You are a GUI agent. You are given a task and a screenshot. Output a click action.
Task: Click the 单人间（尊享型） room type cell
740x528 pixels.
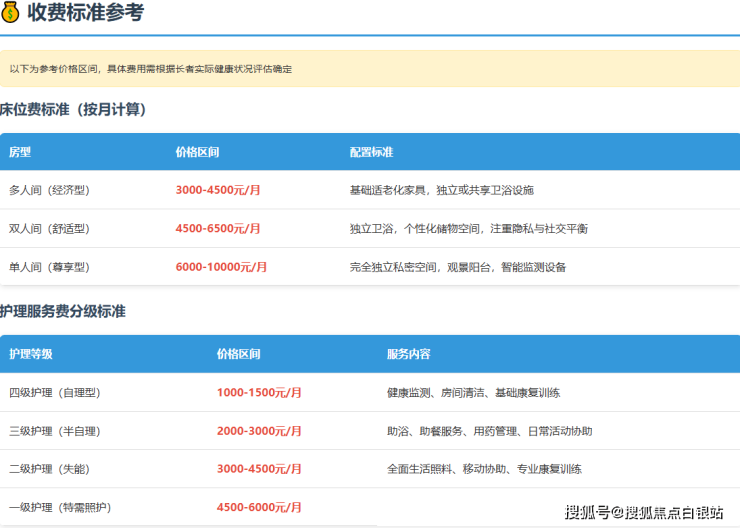coord(49,267)
